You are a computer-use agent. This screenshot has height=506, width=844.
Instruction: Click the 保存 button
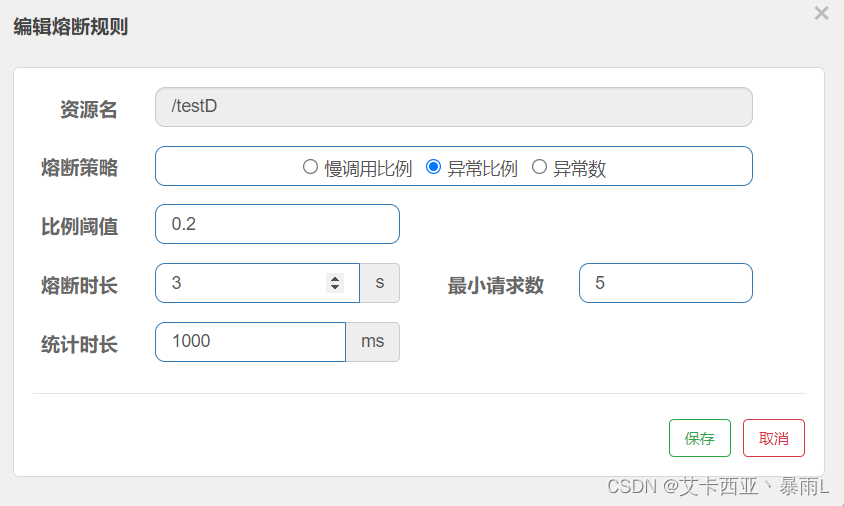(700, 438)
